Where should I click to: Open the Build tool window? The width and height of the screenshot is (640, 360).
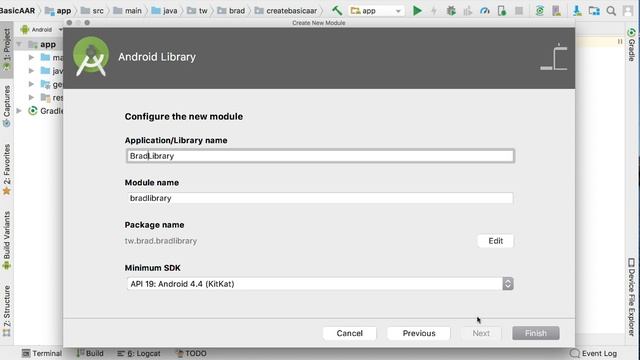(x=90, y=353)
